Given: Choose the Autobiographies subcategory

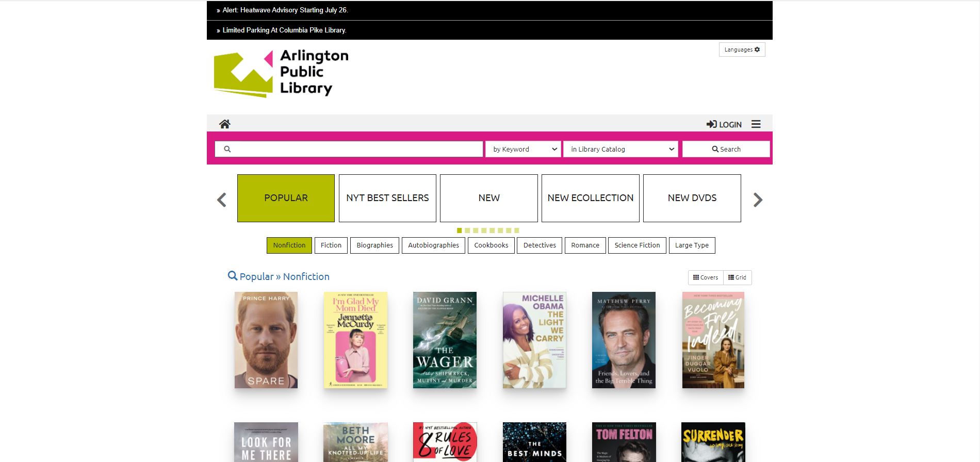Looking at the screenshot, I should pos(434,245).
